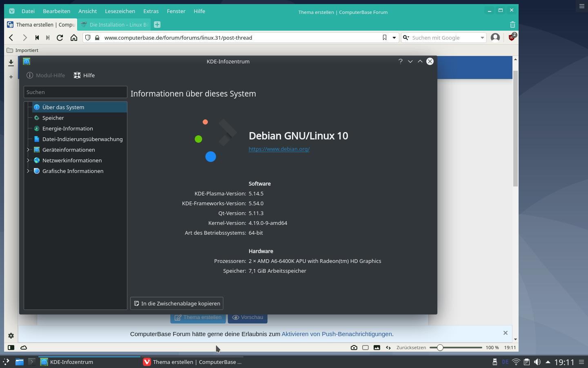Open page actions code icon
Image resolution: width=588 pixels, height=368 pixels.
[x=388, y=348]
